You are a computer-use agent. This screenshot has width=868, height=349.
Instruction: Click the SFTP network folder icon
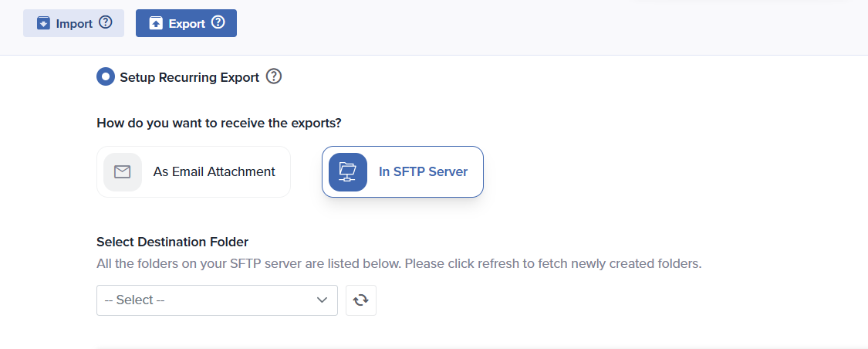(x=348, y=172)
